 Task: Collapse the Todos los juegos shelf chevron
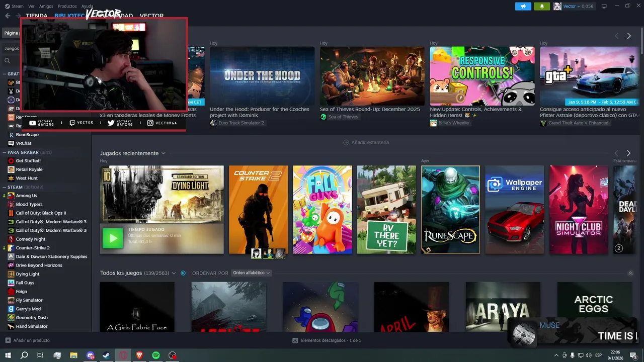tap(630, 273)
